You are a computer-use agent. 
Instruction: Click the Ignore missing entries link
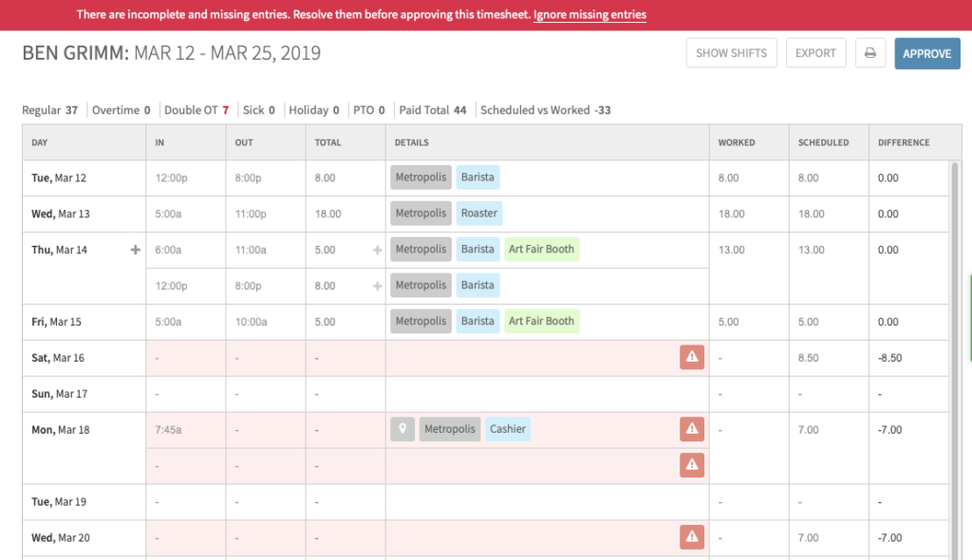[x=589, y=14]
